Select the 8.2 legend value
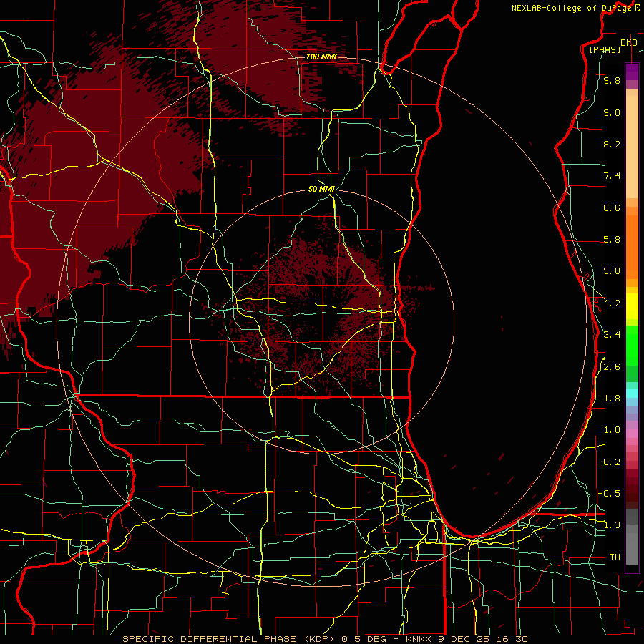 (612, 144)
